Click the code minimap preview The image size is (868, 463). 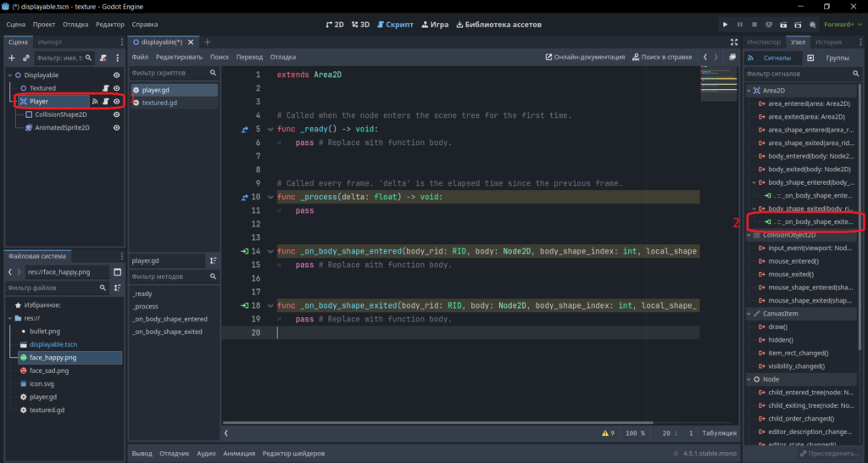coord(719,84)
